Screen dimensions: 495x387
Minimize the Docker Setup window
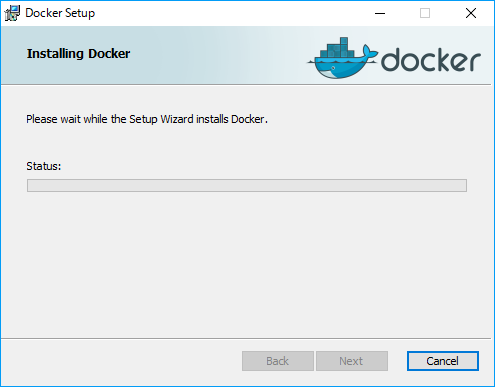point(380,13)
